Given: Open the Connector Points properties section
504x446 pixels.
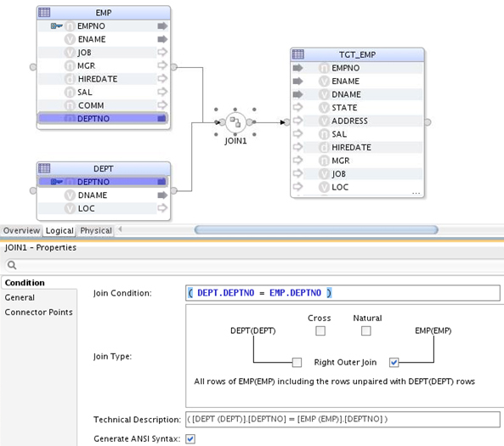Looking at the screenshot, I should [38, 312].
